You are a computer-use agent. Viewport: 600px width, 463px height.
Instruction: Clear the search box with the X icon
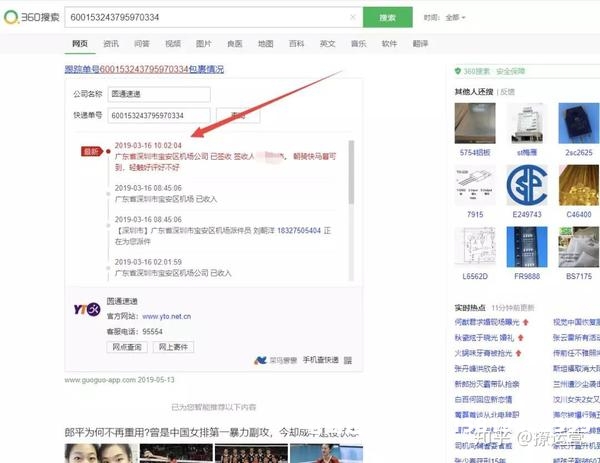click(x=353, y=17)
